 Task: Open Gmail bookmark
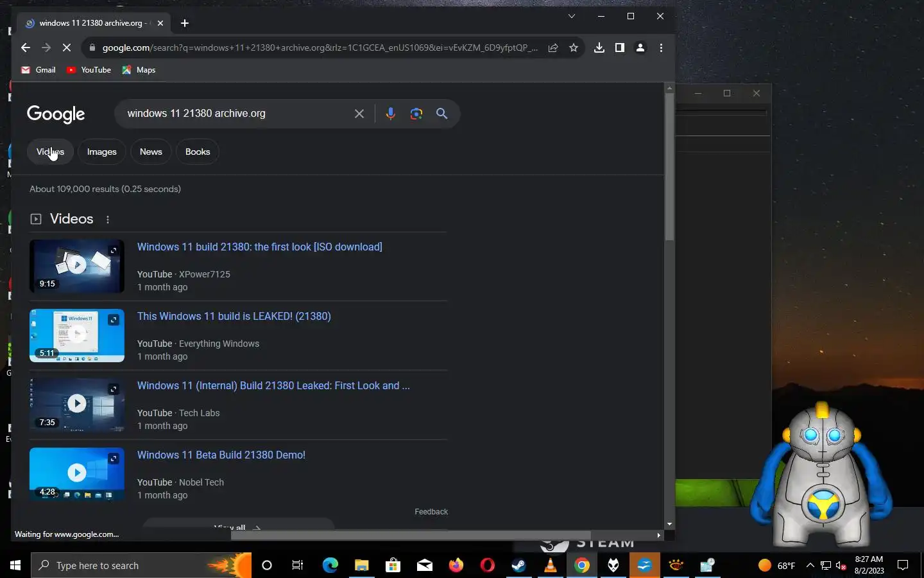click(38, 70)
